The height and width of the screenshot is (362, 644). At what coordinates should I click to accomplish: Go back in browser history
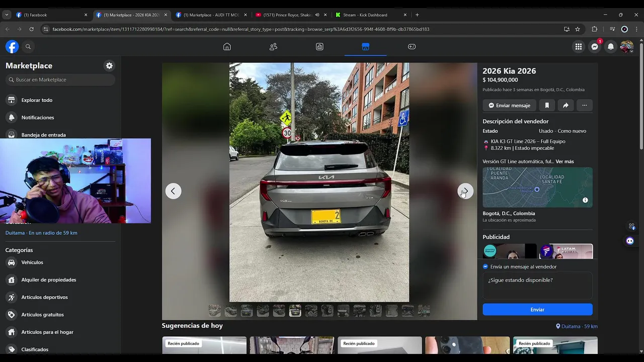8,29
